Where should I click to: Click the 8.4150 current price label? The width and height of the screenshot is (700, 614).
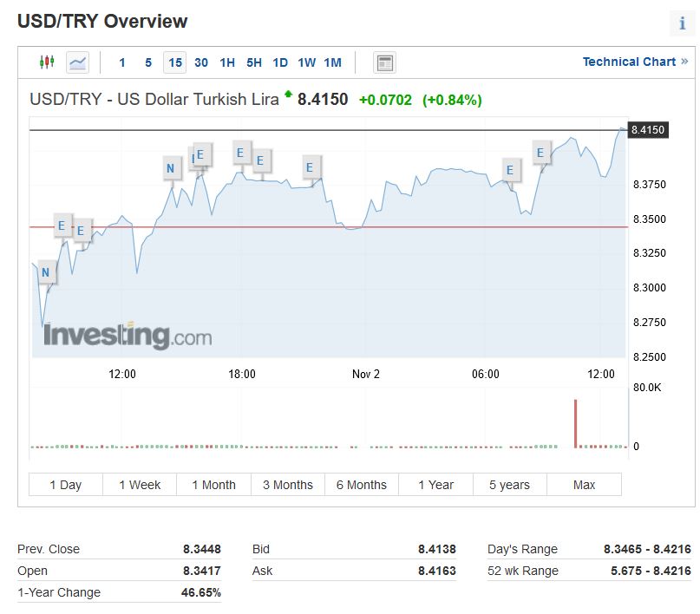click(648, 130)
